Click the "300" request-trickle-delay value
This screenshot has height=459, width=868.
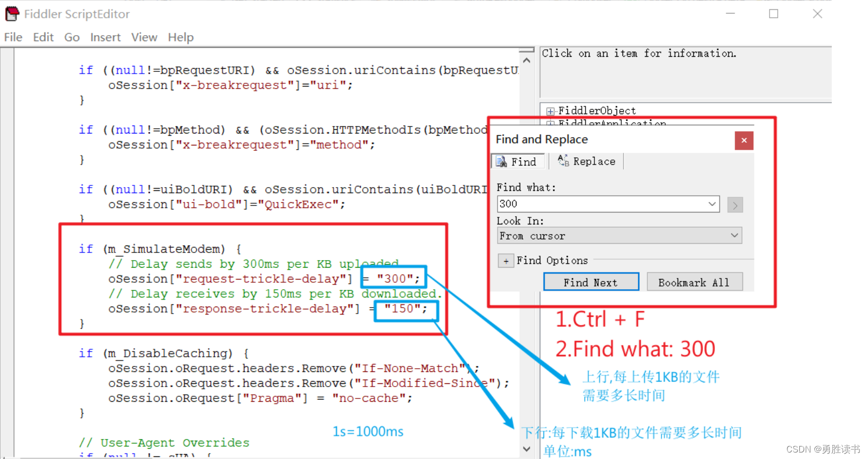399,278
